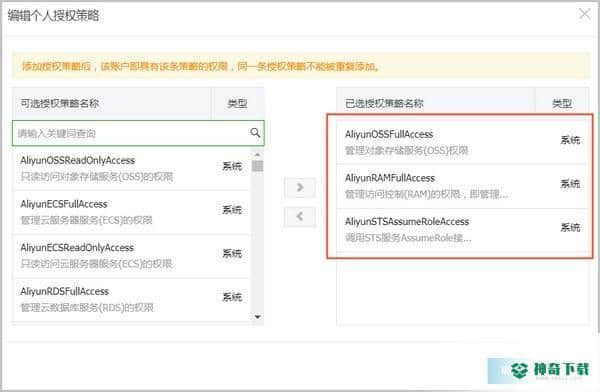Select AliyunOSSFullAccess in selected list

pos(462,142)
